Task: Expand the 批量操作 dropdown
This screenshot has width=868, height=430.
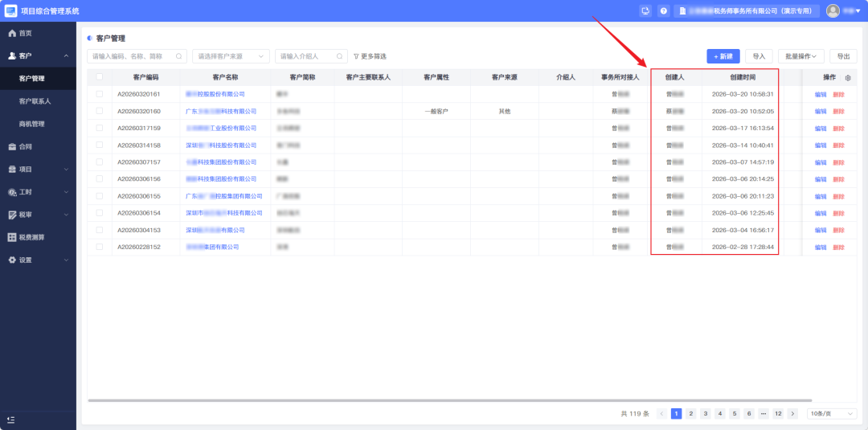Action: (800, 56)
